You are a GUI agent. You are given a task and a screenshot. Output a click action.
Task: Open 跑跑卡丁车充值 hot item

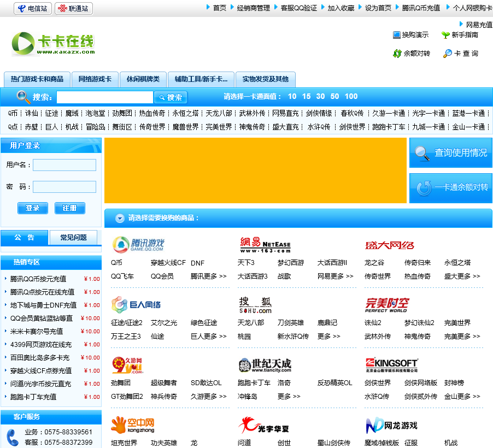33,397
